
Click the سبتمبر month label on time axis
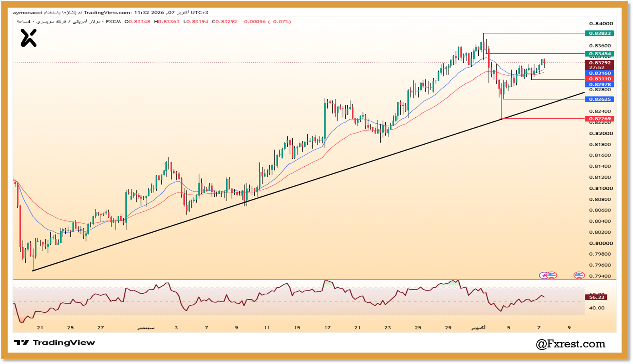(x=146, y=328)
